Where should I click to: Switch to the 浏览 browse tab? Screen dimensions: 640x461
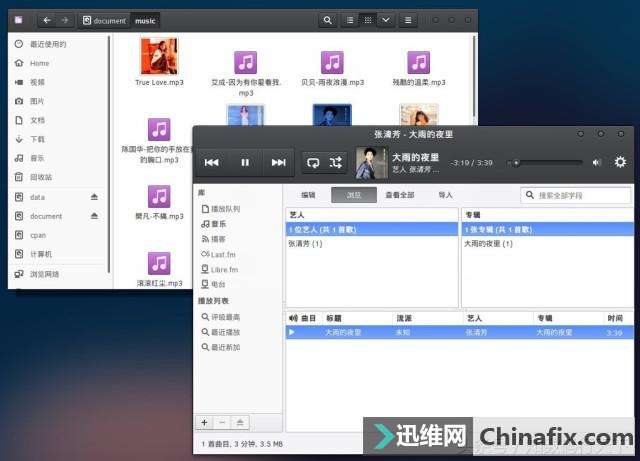click(x=354, y=195)
